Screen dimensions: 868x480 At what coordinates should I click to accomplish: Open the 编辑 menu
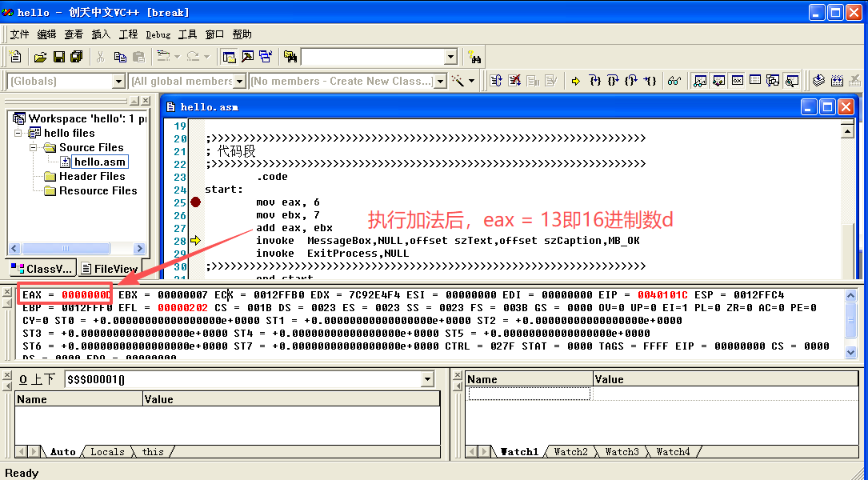click(46, 34)
